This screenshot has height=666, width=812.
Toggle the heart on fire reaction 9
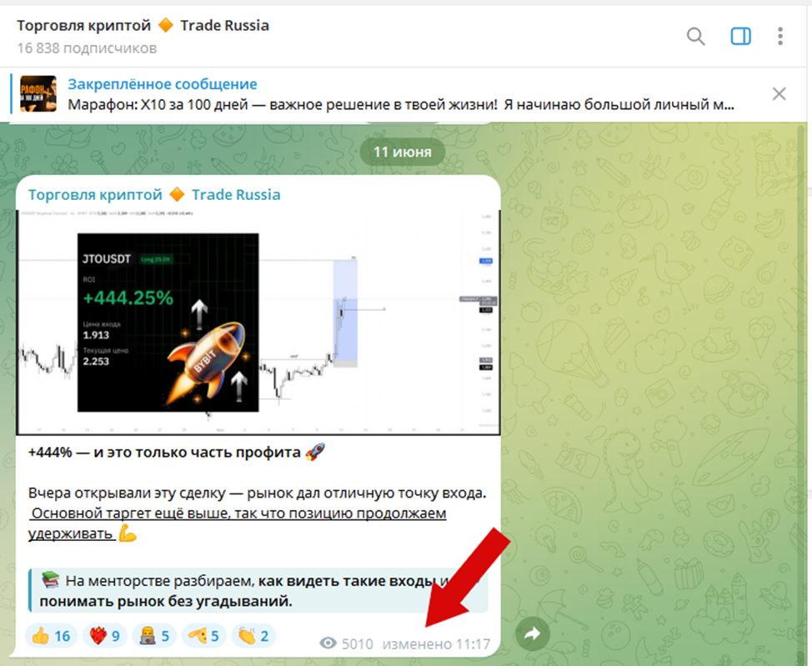tap(104, 635)
